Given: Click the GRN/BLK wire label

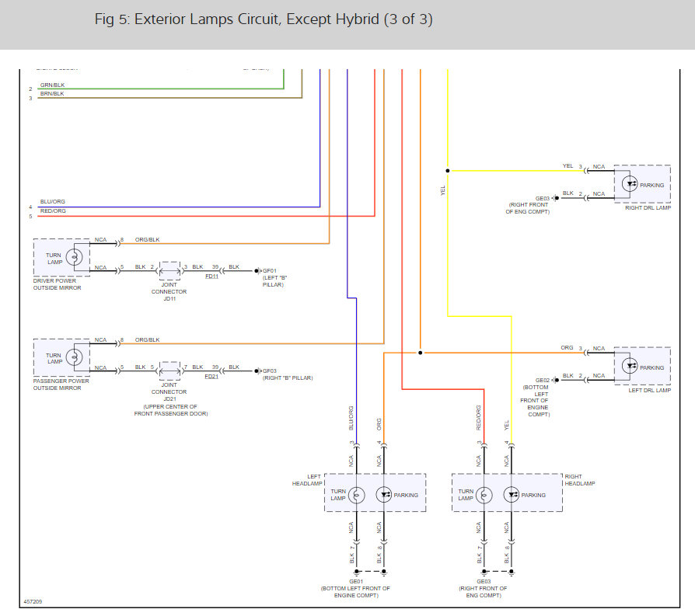Looking at the screenshot, I should pos(52,85).
